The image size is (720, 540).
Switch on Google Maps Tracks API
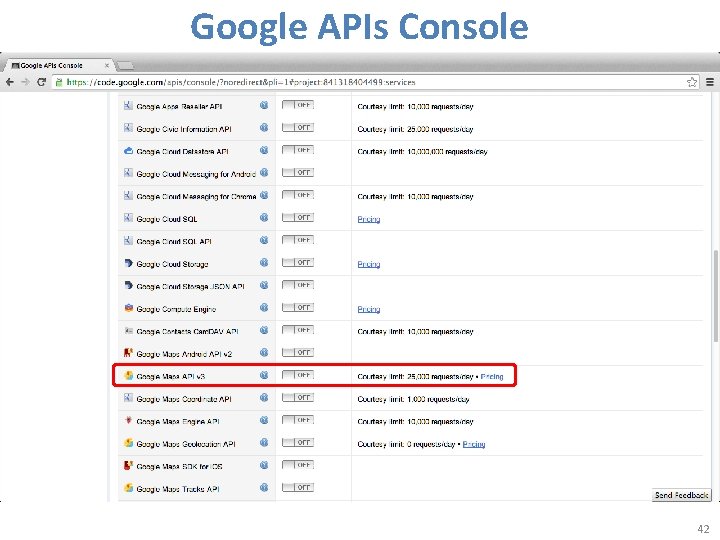coord(298,488)
